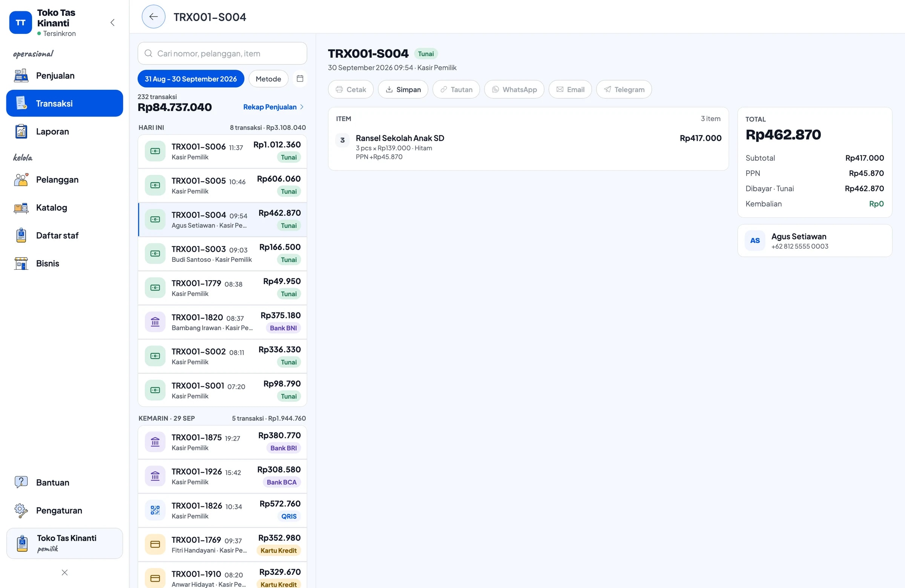Click the TT store logo avatar

[20, 22]
